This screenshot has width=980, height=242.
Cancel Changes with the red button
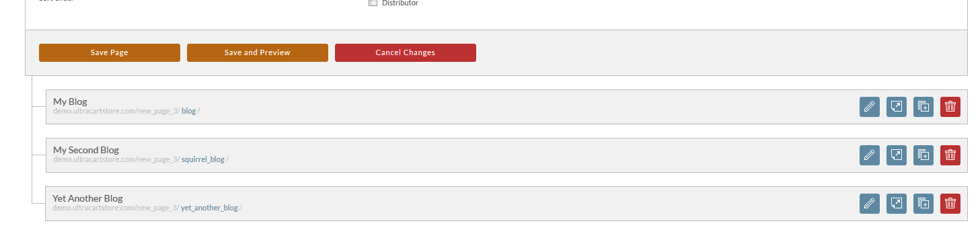coord(406,52)
